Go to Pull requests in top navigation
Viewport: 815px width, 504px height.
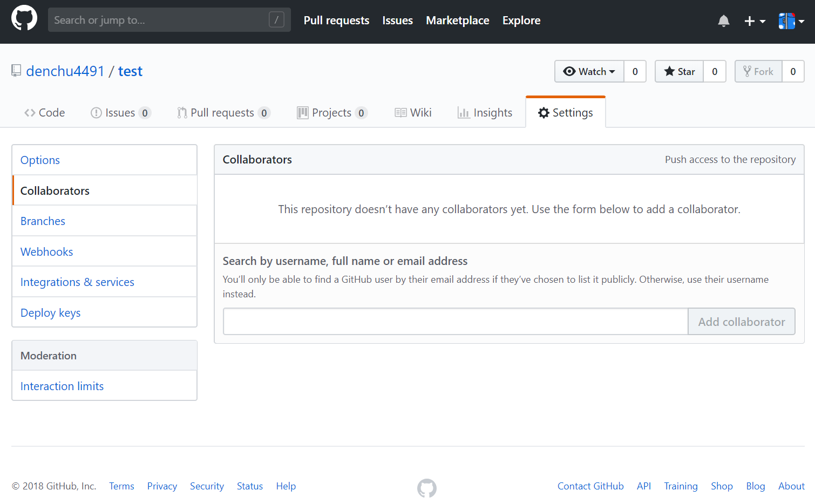click(336, 21)
